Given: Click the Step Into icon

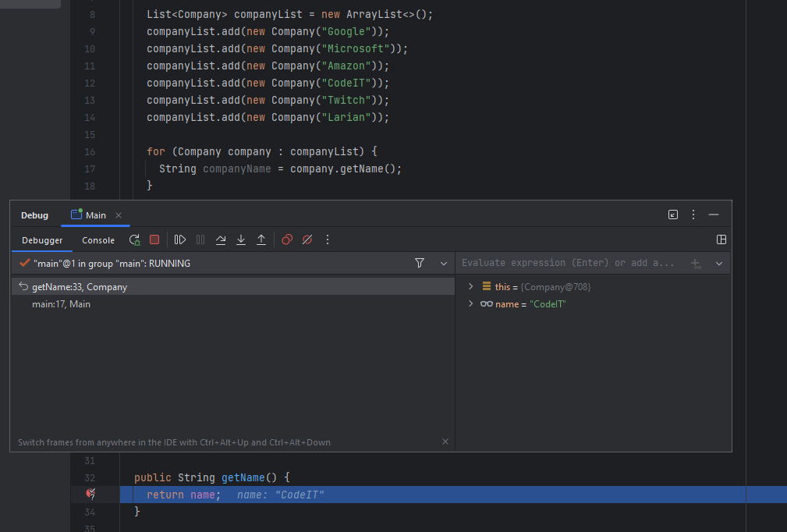Looking at the screenshot, I should point(241,240).
